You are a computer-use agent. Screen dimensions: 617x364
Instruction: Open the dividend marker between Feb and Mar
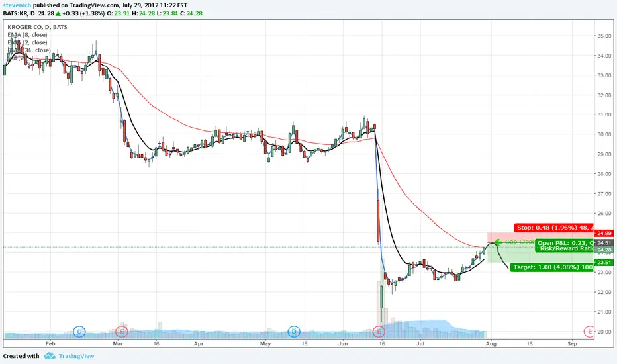[x=79, y=332]
